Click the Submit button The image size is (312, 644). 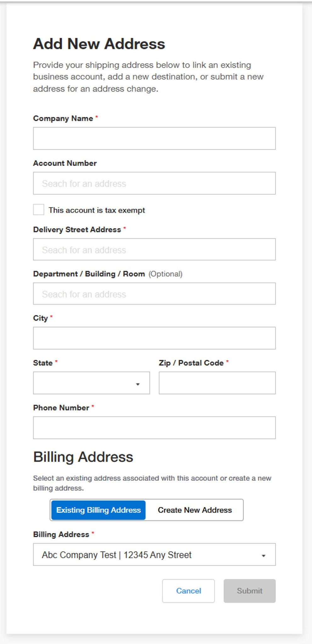(249, 591)
